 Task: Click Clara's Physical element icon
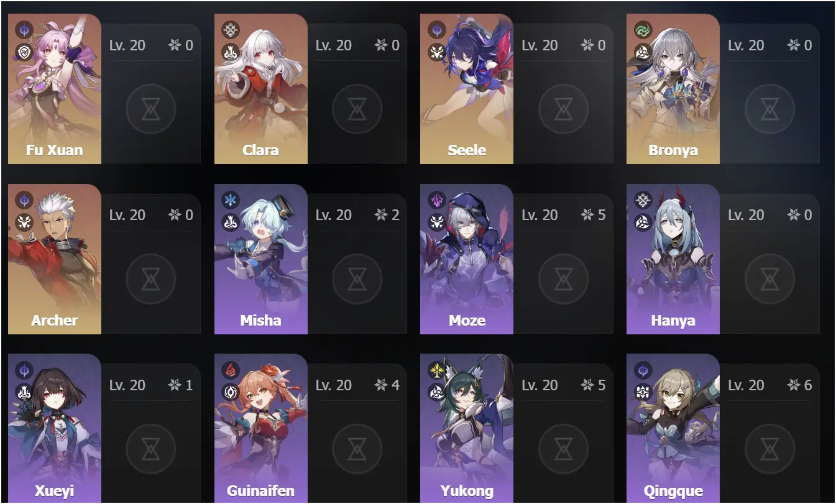click(x=231, y=29)
